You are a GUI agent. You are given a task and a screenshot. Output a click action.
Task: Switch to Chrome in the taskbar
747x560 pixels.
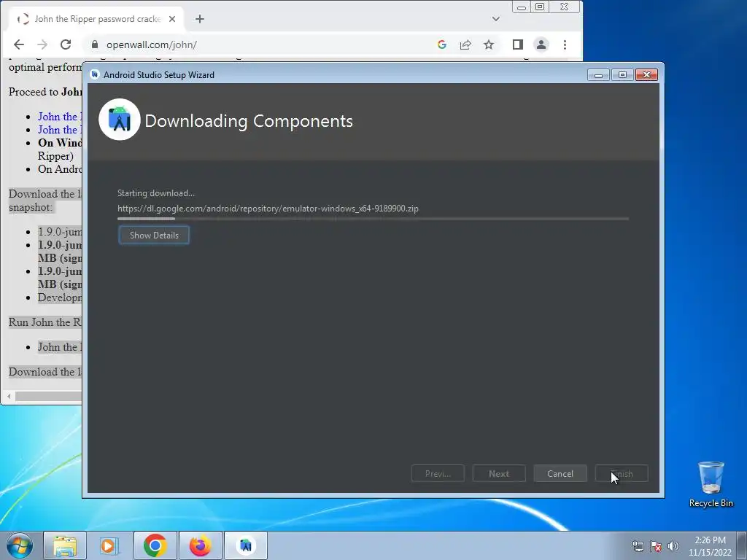point(155,545)
